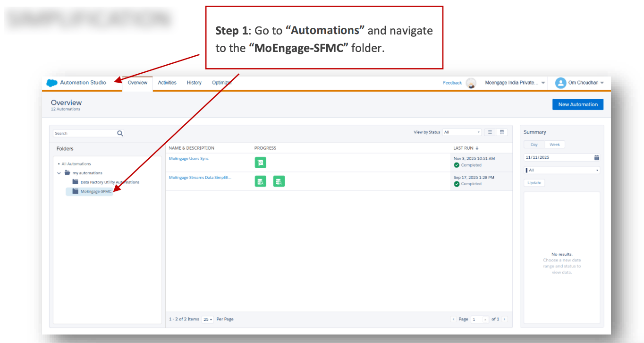
Task: Open the View by Status dropdown
Action: pos(462,132)
